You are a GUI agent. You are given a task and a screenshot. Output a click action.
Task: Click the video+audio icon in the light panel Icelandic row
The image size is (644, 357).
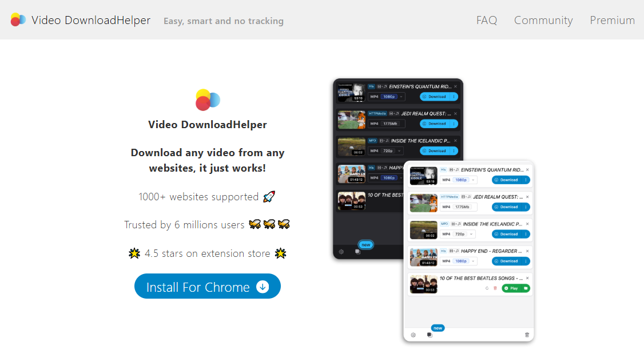tap(456, 224)
